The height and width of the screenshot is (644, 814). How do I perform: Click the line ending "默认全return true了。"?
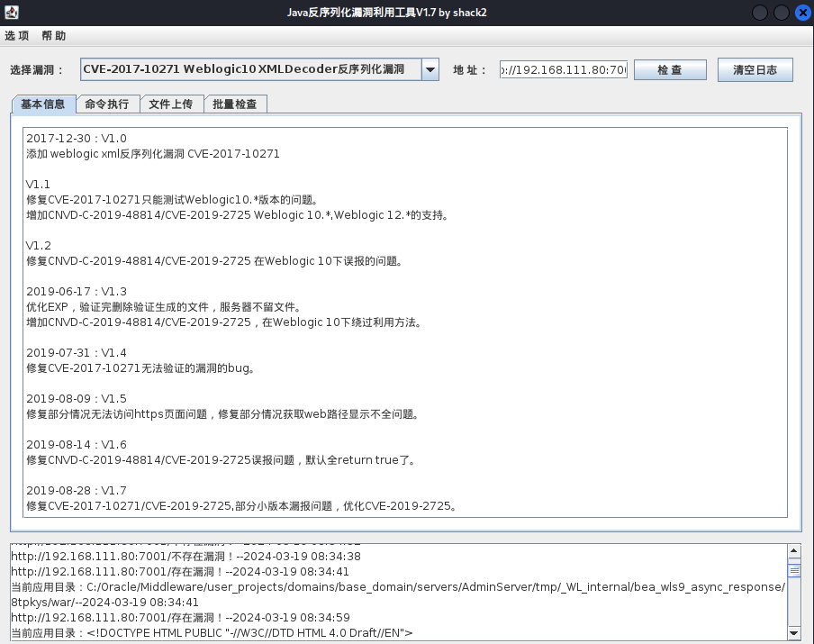tap(221, 460)
